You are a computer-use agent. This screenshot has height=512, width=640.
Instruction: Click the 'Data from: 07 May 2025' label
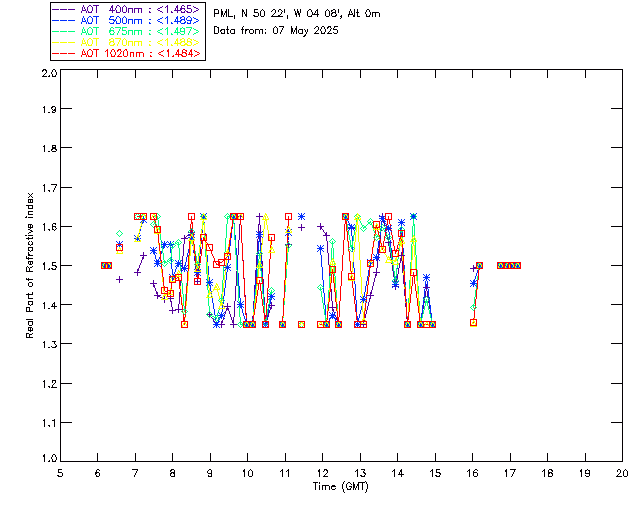[x=276, y=31]
